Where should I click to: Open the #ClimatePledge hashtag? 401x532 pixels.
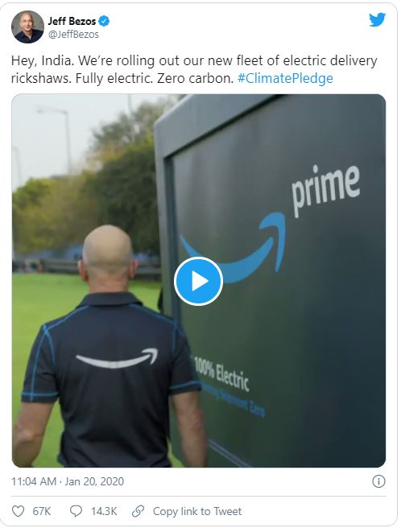click(x=285, y=78)
